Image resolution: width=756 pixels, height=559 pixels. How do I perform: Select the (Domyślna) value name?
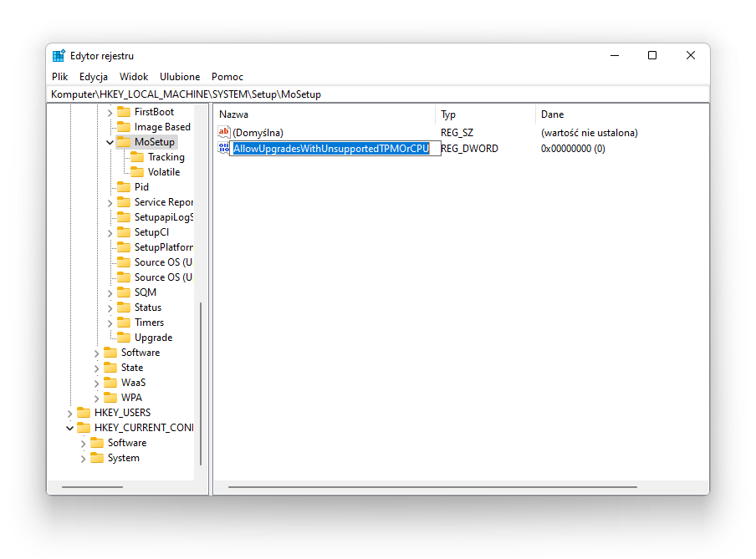coord(258,133)
